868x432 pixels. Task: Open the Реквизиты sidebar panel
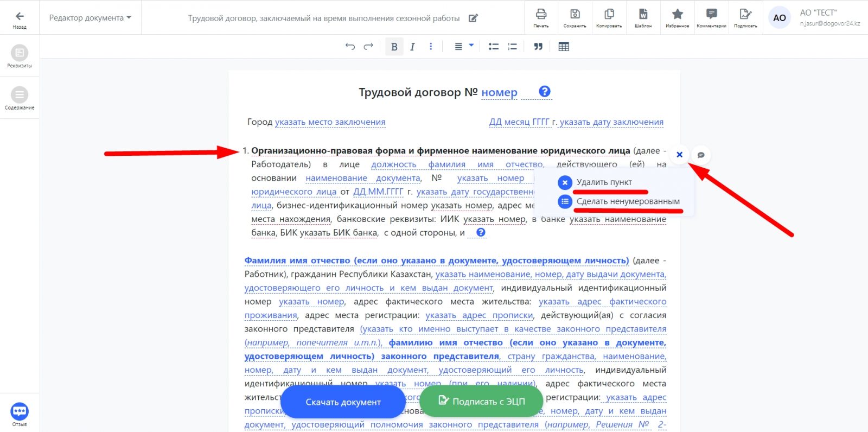(x=20, y=56)
